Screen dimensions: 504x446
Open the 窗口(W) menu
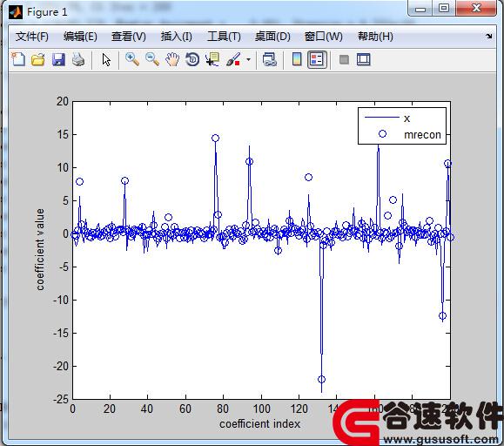[x=323, y=37]
